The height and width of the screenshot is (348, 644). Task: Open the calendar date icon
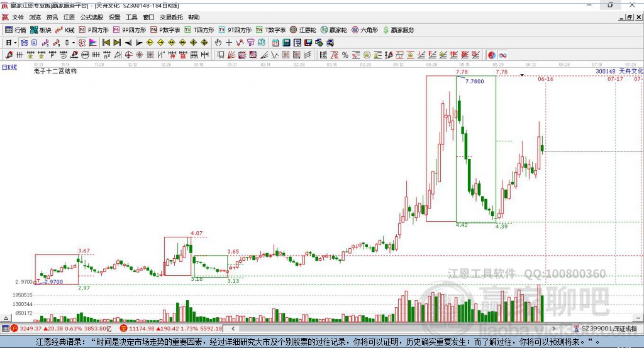point(275,43)
